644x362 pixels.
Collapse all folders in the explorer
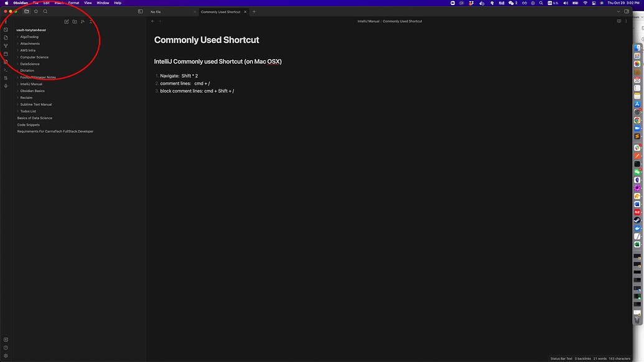91,21
